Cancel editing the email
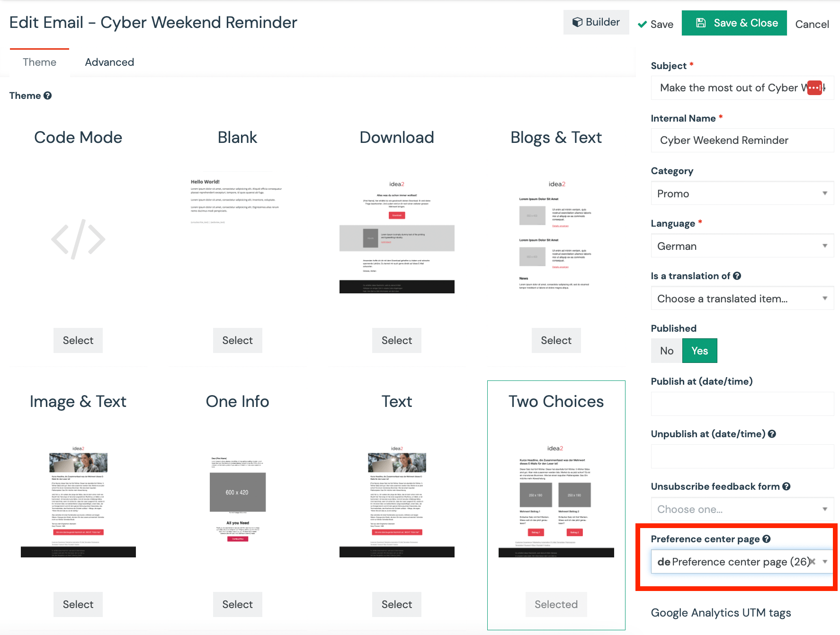This screenshot has height=635, width=840. coord(812,24)
